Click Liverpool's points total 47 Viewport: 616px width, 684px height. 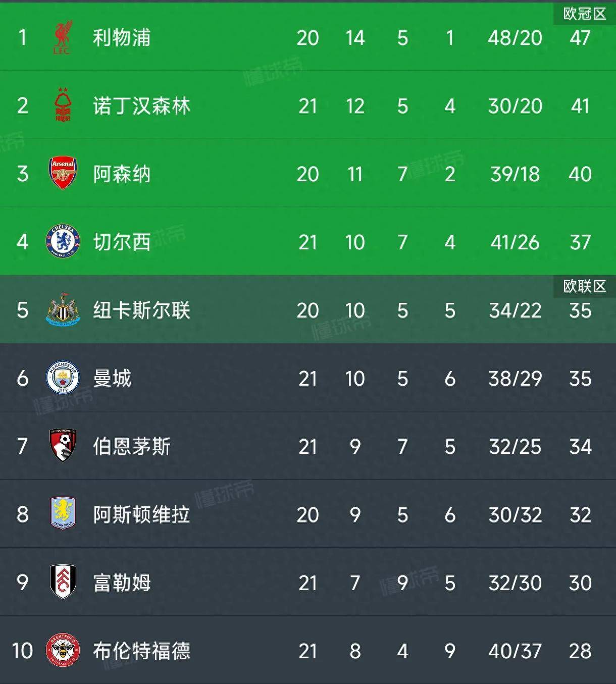tap(581, 38)
